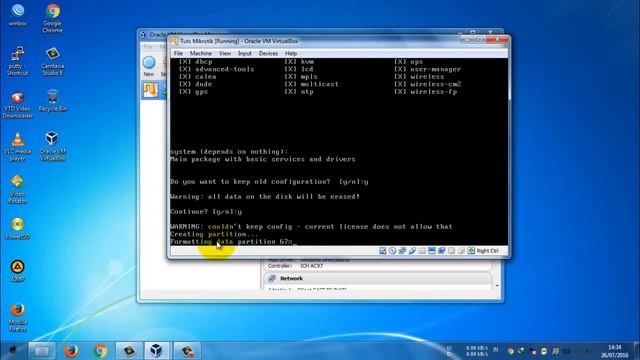
Task: Click the [X] calea package line
Action: pos(198,77)
